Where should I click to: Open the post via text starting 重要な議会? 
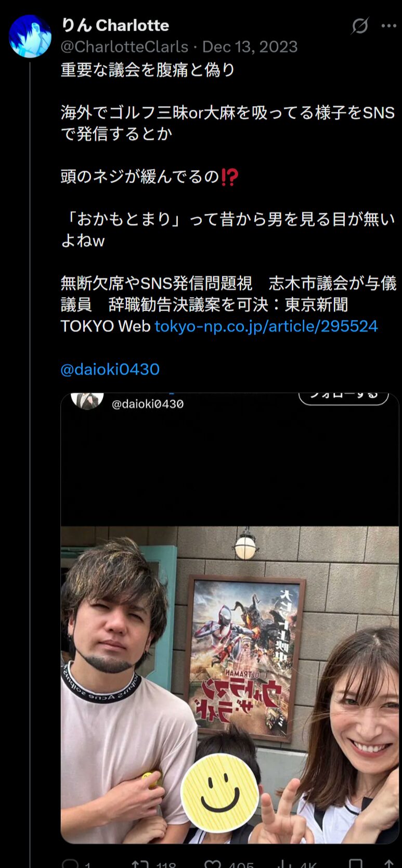148,70
